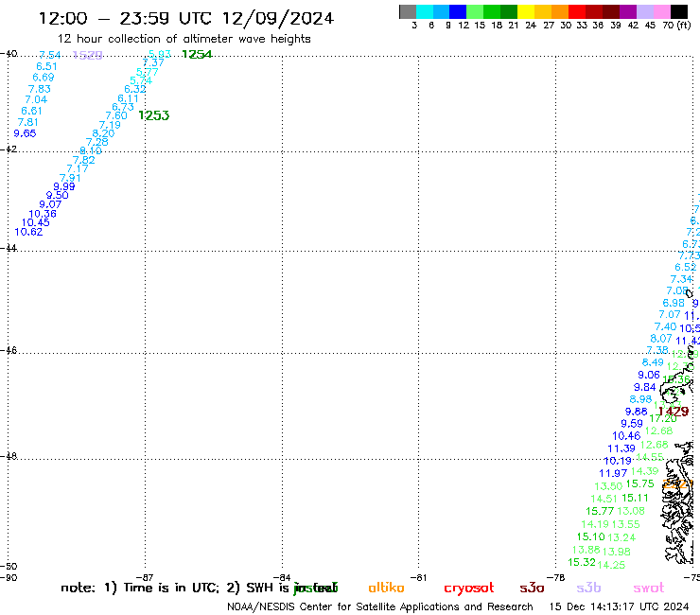
Task: Click the wave height value '8.49'
Action: [653, 362]
